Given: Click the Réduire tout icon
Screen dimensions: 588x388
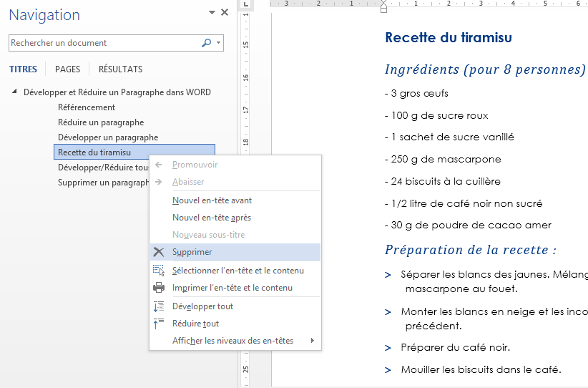Looking at the screenshot, I should [x=159, y=324].
